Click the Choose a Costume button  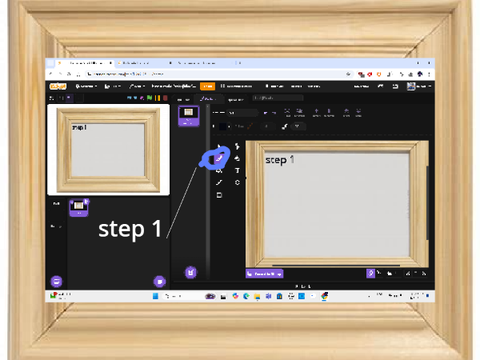pos(191,272)
